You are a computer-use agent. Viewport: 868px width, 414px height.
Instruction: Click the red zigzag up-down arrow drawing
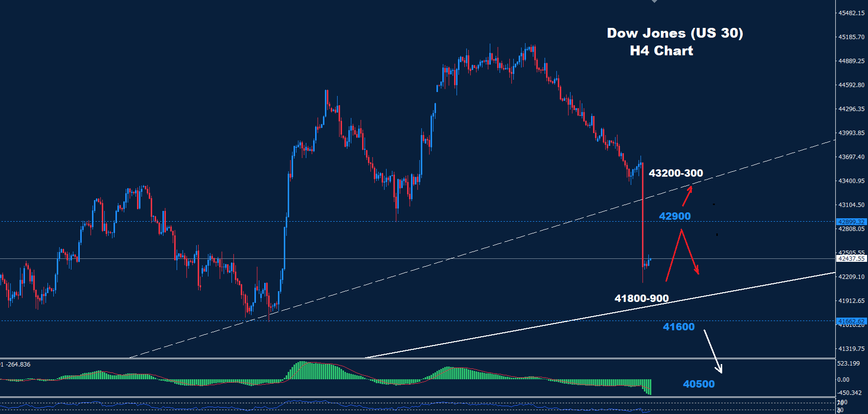point(681,252)
